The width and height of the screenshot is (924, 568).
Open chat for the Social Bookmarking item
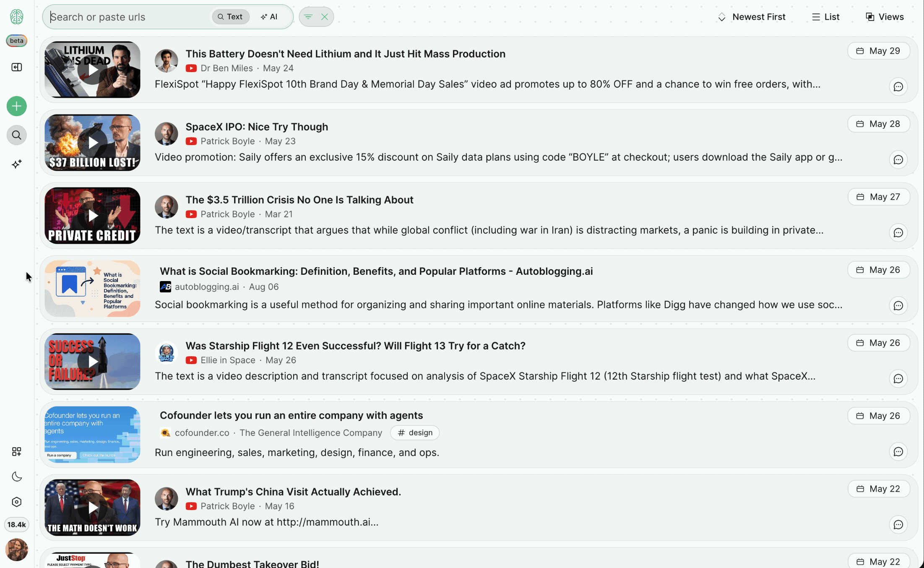(898, 306)
